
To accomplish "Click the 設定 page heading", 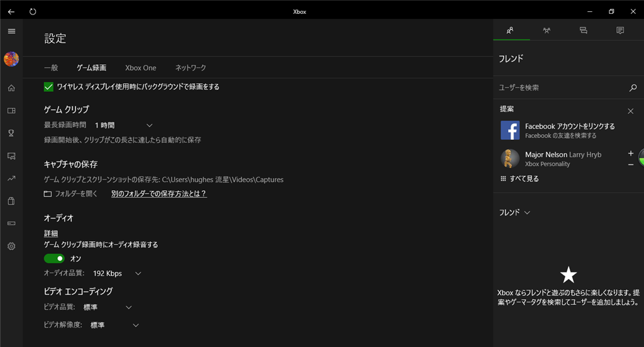I will point(55,38).
